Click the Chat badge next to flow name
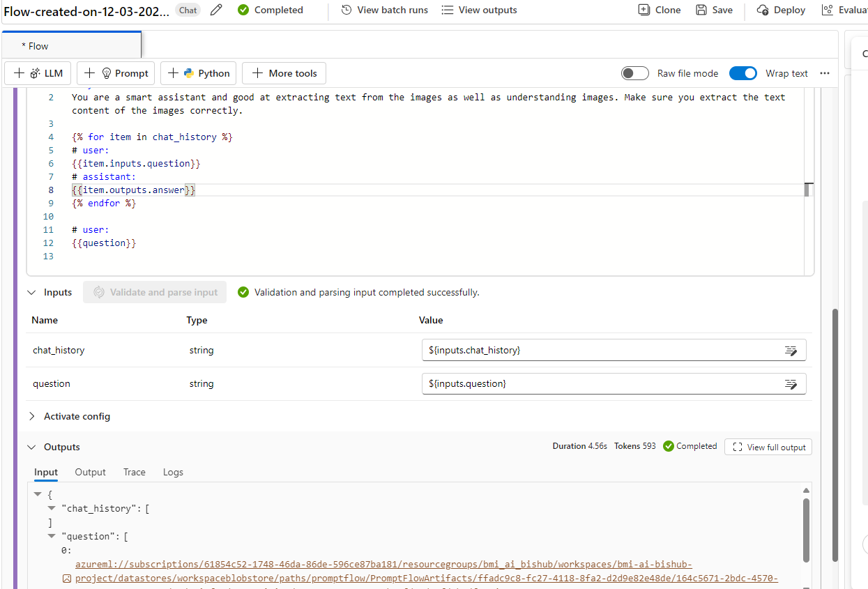 pos(188,10)
